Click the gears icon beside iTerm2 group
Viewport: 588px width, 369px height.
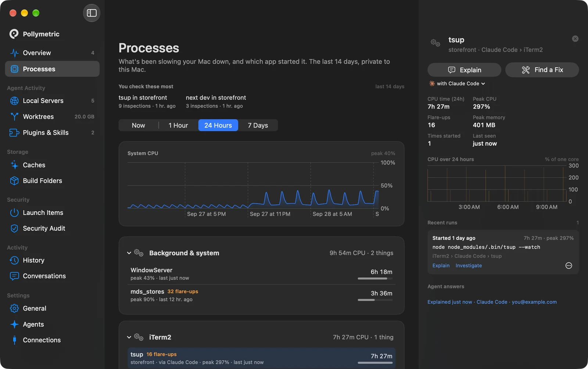pos(139,337)
